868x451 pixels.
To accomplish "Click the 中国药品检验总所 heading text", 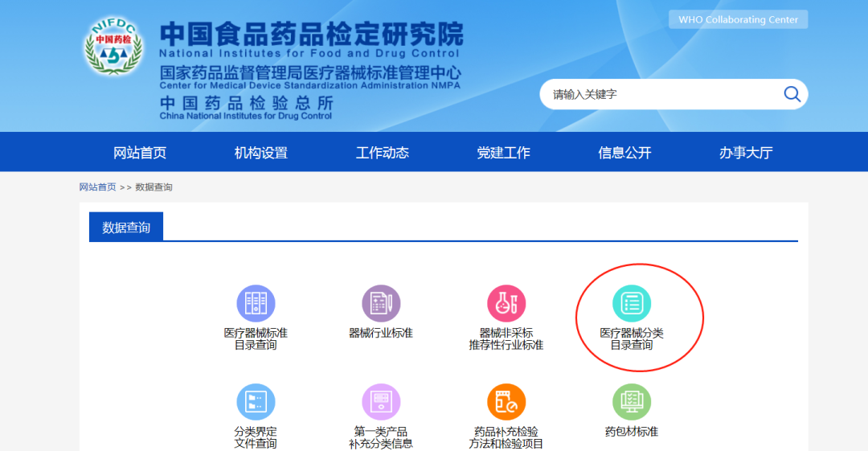I will [x=247, y=103].
